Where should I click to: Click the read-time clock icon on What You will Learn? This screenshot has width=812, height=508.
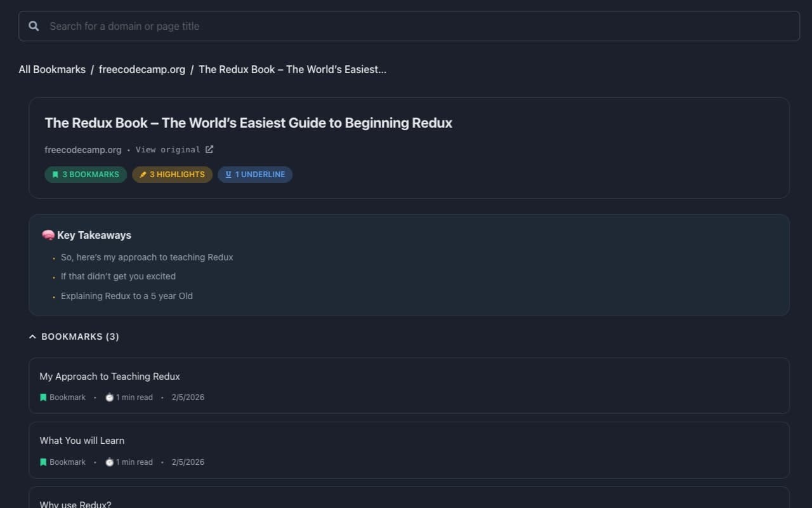pos(109,462)
